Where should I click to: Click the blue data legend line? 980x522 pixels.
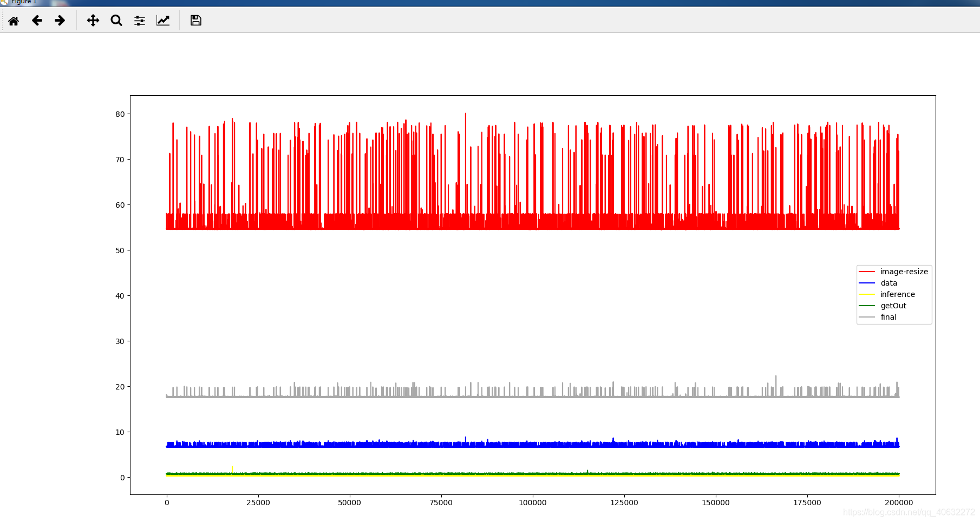tap(867, 283)
